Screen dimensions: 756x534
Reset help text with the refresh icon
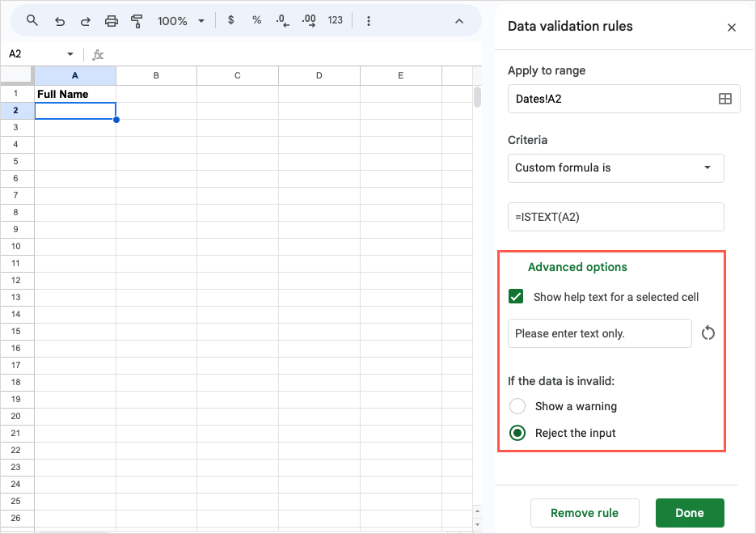707,333
